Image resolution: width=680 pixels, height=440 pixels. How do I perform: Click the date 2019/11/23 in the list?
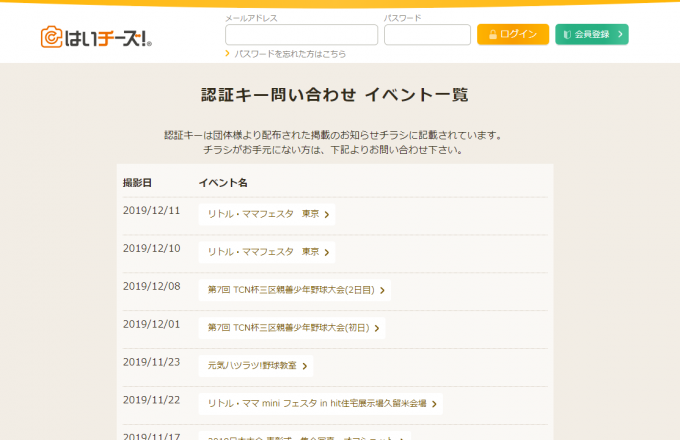click(151, 362)
